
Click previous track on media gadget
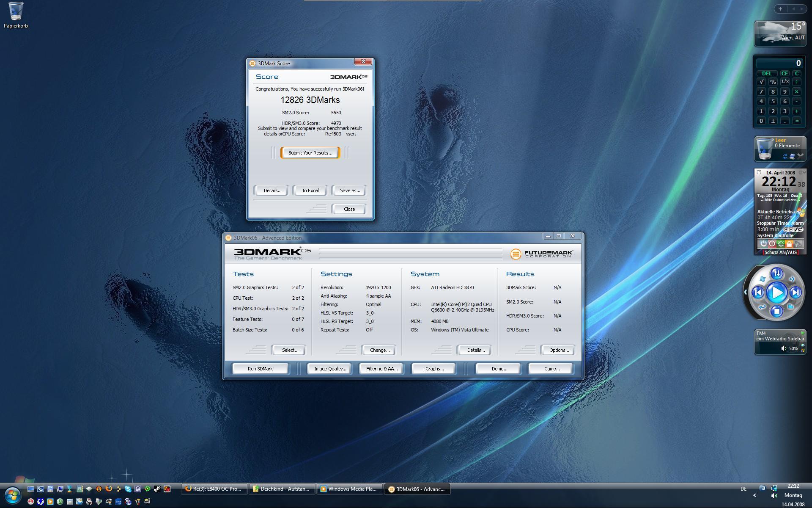coord(758,292)
